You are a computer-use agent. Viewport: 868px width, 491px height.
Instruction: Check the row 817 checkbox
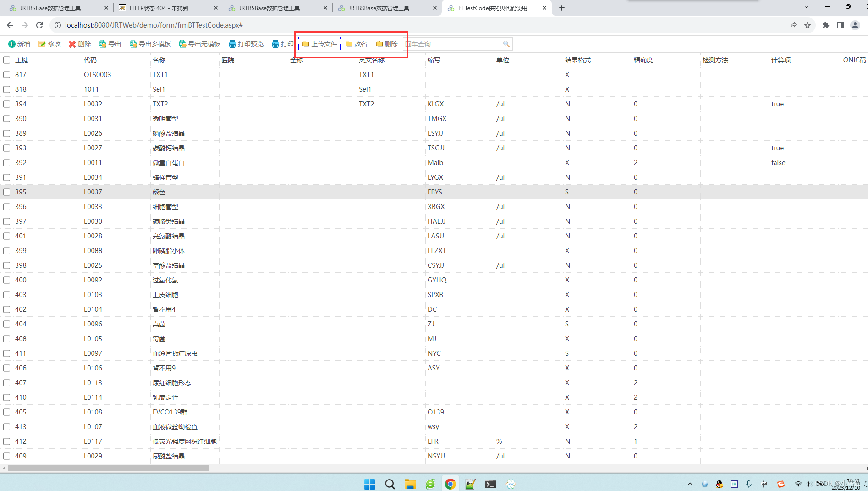coord(7,75)
